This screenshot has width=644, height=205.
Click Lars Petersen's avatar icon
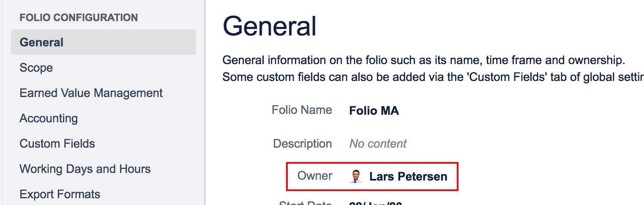(x=356, y=176)
